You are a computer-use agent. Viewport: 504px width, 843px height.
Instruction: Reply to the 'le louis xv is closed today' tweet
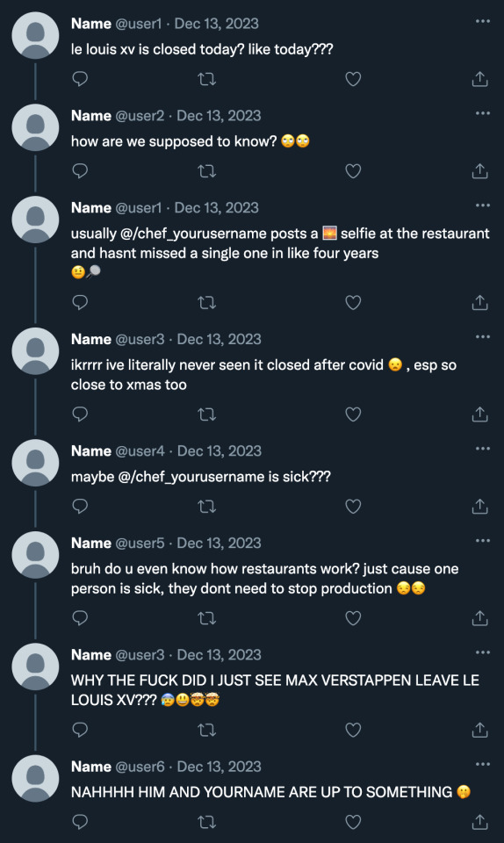click(x=80, y=79)
